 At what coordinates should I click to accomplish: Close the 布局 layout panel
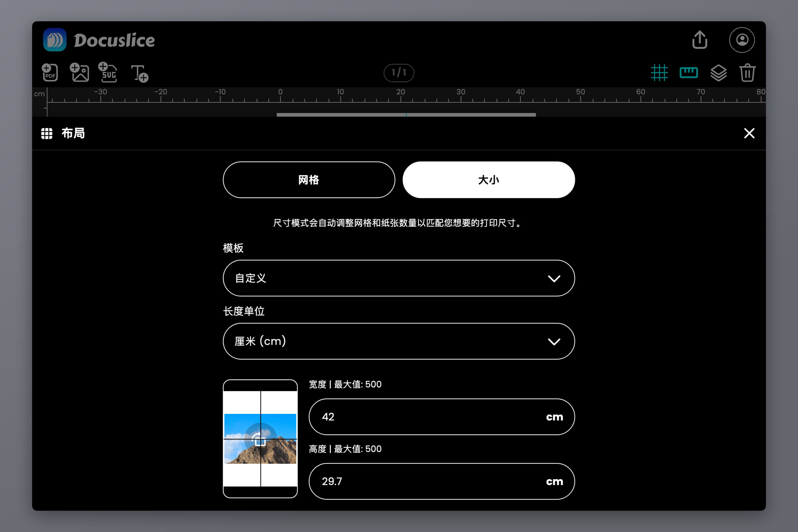click(x=749, y=133)
